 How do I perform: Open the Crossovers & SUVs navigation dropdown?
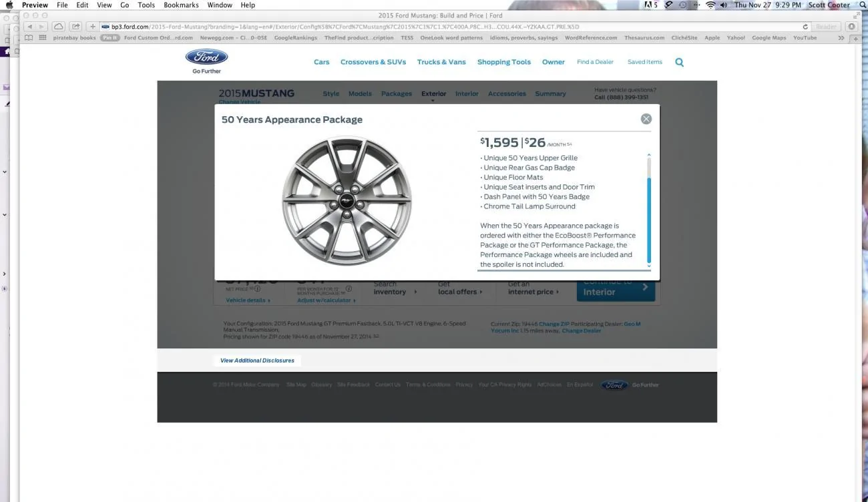(373, 62)
